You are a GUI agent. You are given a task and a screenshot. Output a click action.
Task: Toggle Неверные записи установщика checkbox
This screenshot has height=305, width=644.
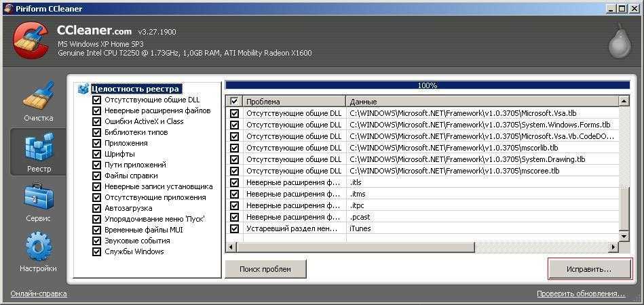tap(96, 186)
